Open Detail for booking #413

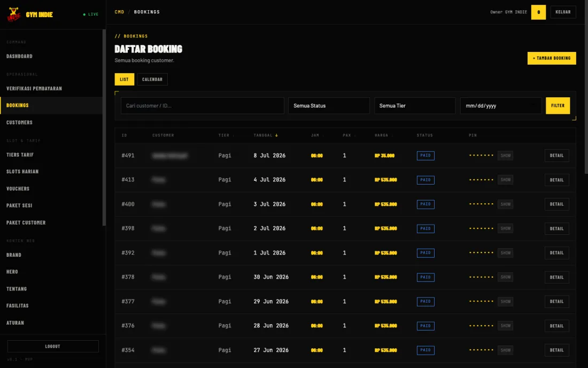(556, 180)
